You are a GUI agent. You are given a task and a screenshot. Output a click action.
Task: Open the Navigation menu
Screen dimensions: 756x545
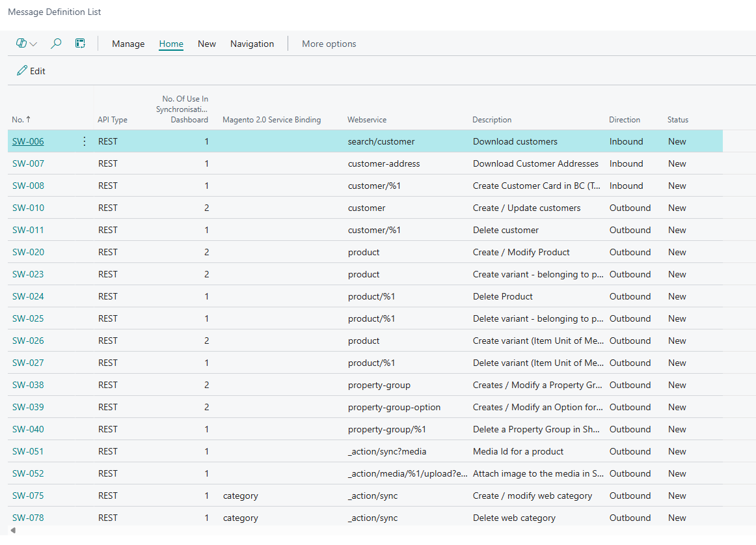click(x=252, y=44)
